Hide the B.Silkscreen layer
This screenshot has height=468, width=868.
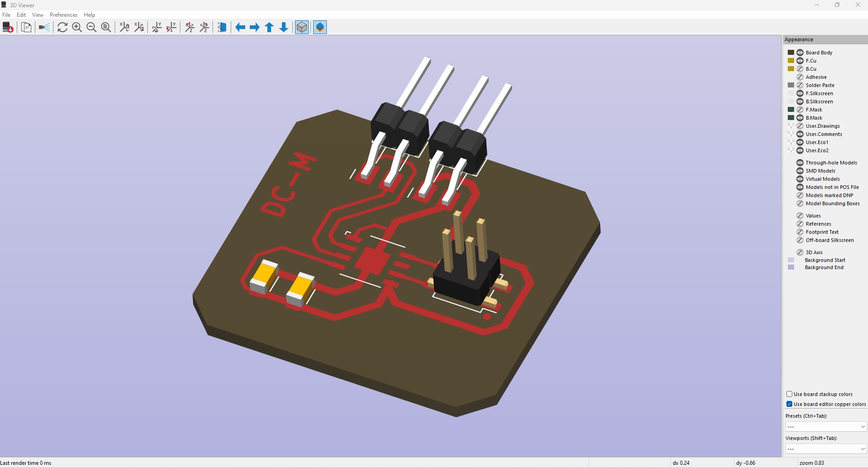(x=800, y=101)
